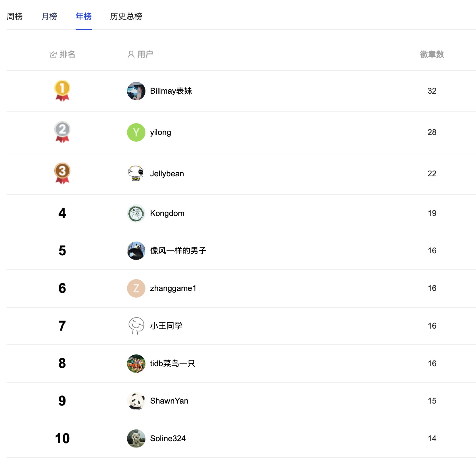476x459 pixels.
Task: Click badge count 16 for tidb菜鸟一只
Action: click(432, 363)
